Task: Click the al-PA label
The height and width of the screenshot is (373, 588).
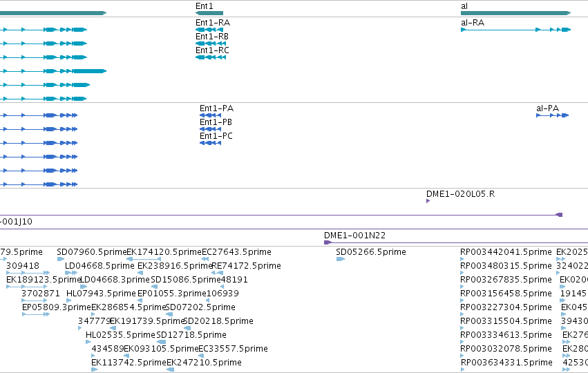Action: tap(547, 108)
